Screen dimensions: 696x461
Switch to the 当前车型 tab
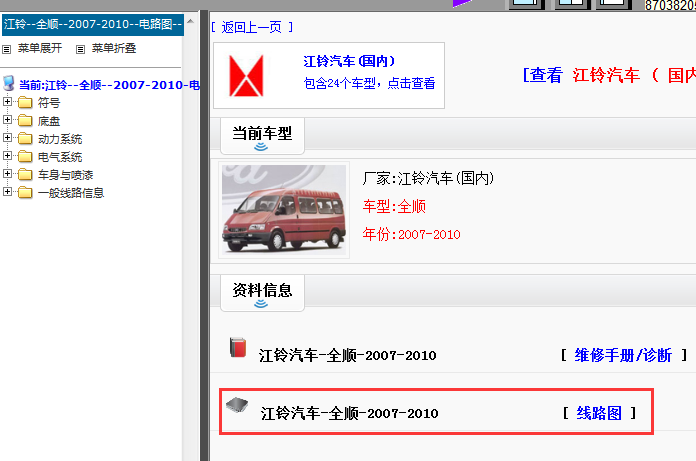262,136
